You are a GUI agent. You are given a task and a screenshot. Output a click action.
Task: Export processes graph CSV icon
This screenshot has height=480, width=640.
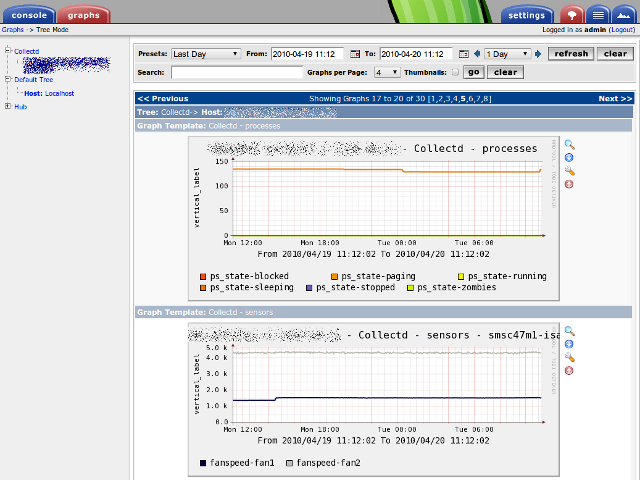click(x=569, y=158)
